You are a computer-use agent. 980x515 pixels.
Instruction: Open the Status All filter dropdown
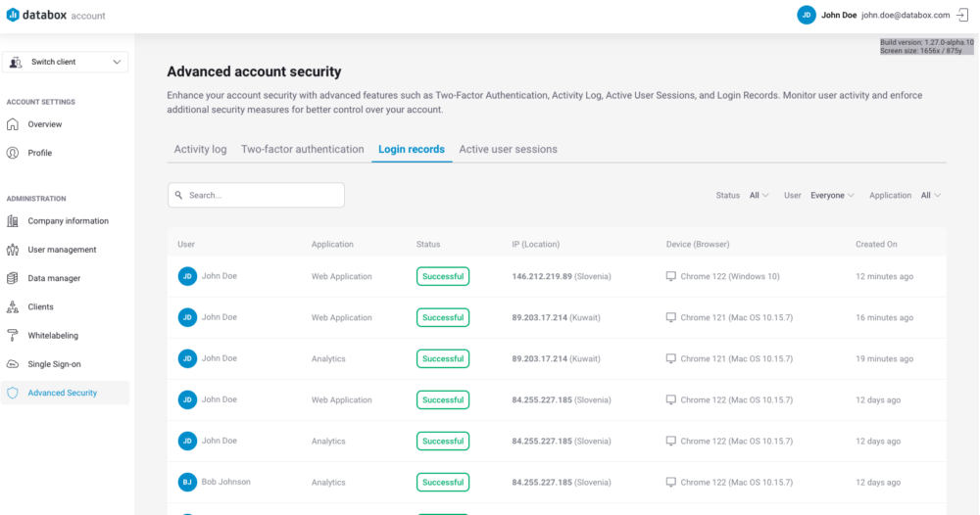(759, 196)
